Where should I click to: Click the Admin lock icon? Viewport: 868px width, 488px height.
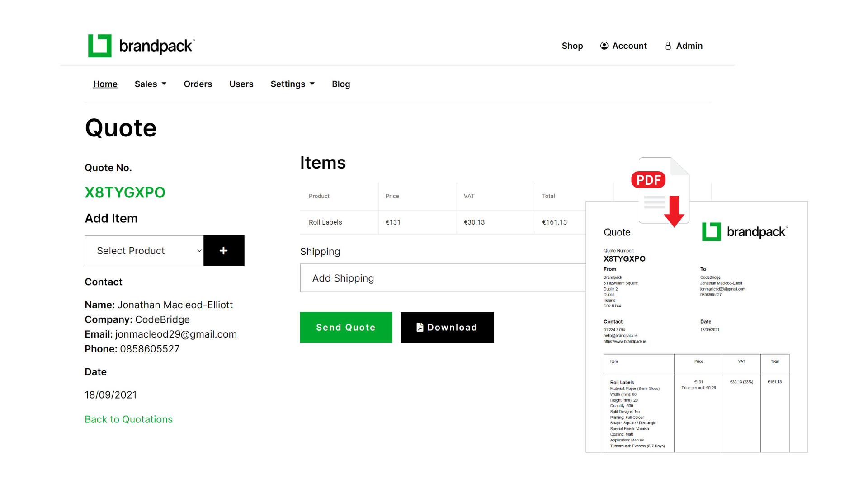pos(668,46)
